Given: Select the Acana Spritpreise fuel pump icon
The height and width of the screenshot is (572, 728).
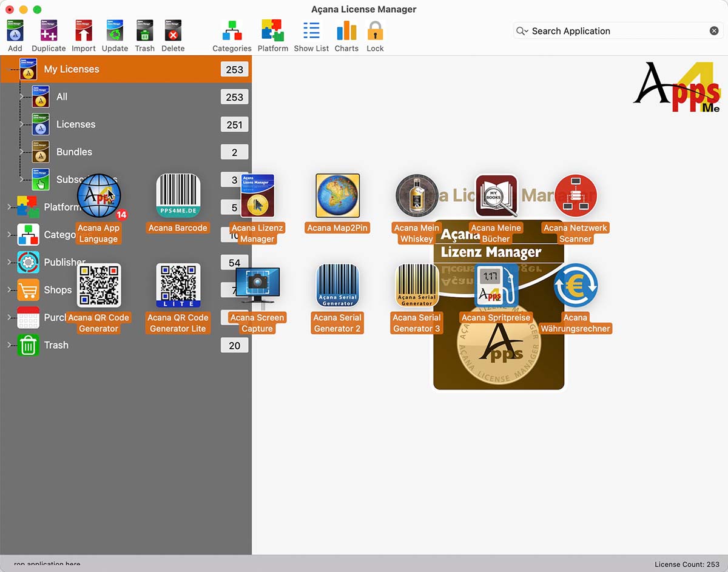Looking at the screenshot, I should pos(496,285).
